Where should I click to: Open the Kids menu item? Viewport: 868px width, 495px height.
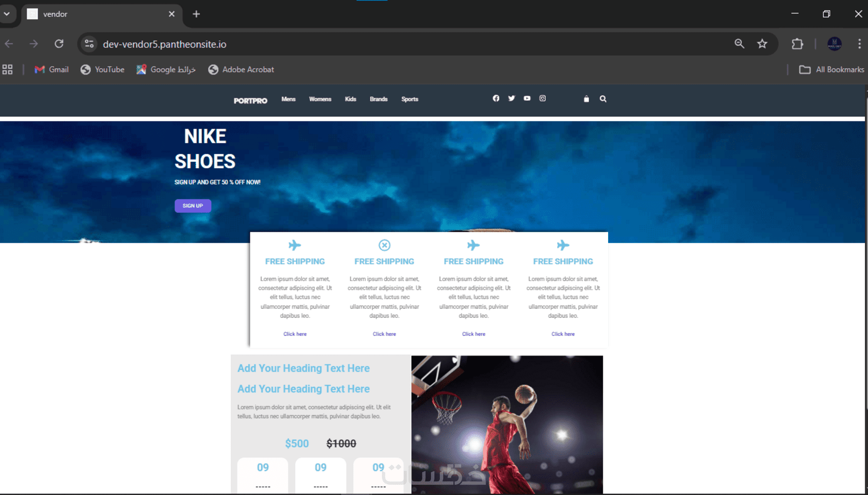tap(350, 99)
